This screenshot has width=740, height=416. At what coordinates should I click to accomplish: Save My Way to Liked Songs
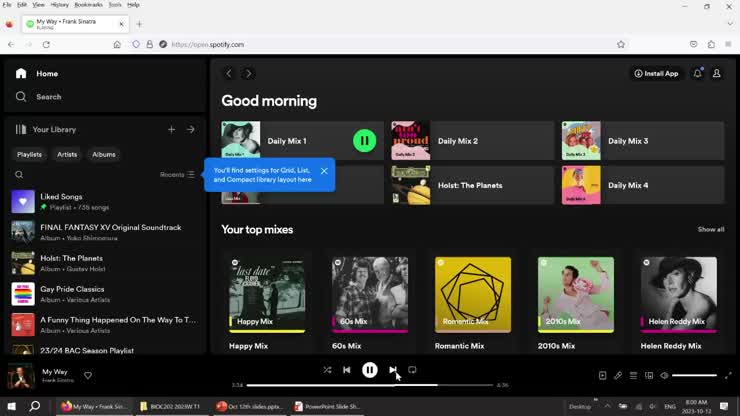[x=88, y=376]
